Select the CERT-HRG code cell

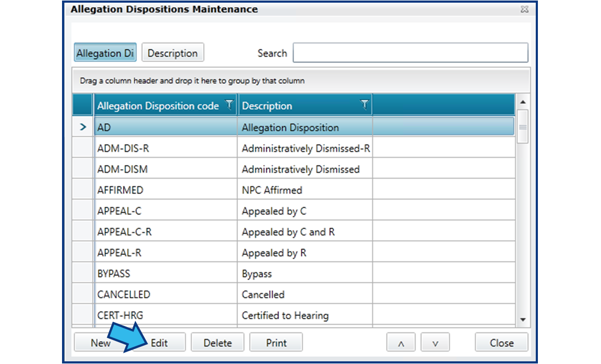166,315
